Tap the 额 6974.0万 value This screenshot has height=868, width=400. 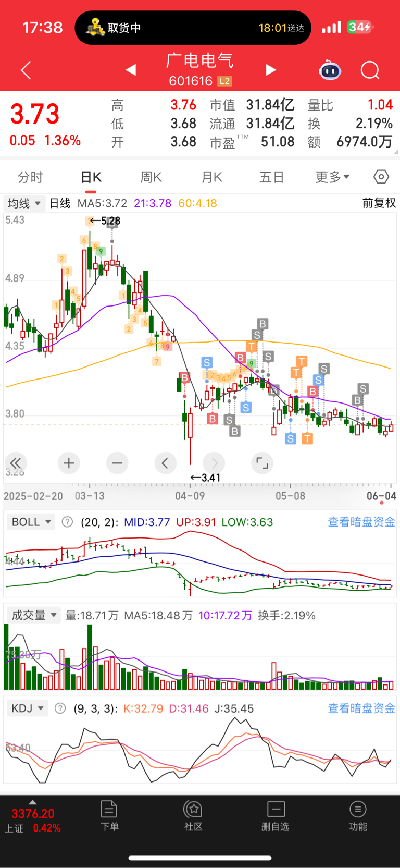[x=365, y=142]
